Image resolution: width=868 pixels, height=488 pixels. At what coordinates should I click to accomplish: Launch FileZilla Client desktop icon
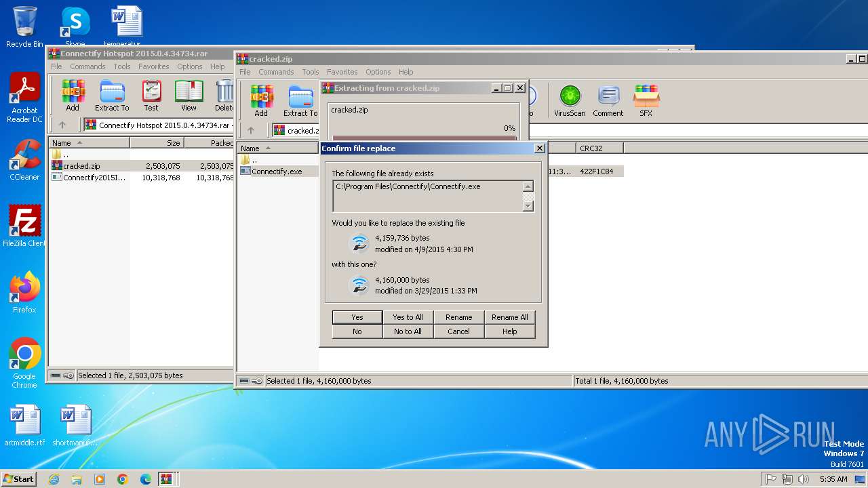(x=24, y=226)
